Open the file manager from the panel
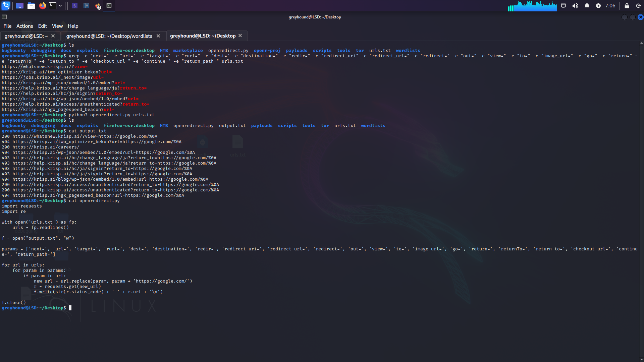 (x=31, y=6)
